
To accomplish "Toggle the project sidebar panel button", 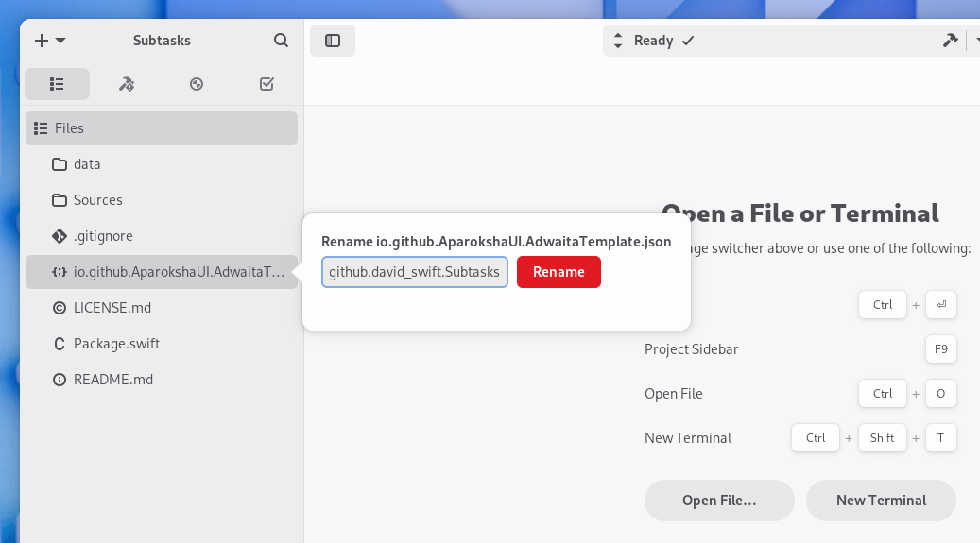I will [333, 41].
